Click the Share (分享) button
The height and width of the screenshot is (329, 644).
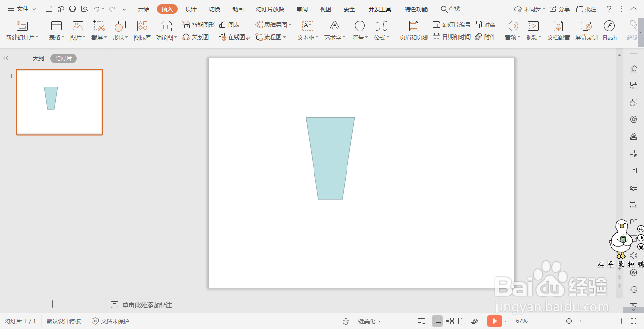click(x=560, y=9)
